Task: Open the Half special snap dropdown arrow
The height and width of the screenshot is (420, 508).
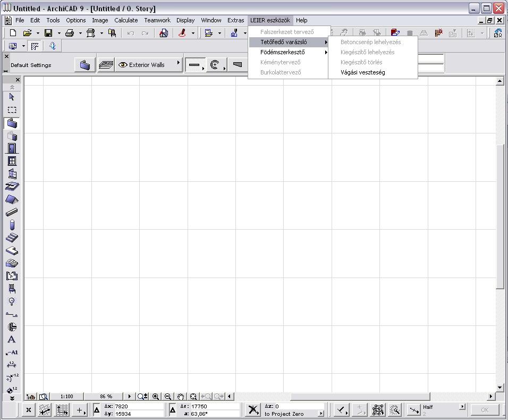Action: click(463, 406)
